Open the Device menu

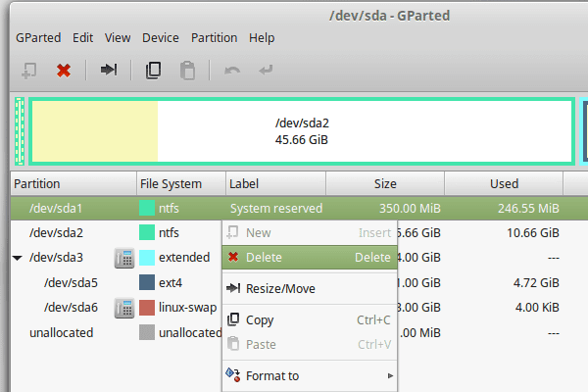pos(161,38)
